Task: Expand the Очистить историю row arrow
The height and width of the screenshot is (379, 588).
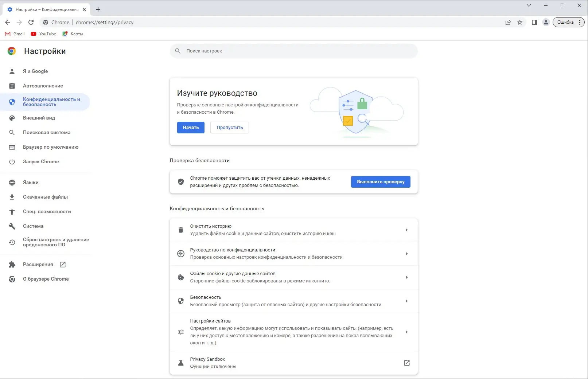Action: click(x=407, y=230)
